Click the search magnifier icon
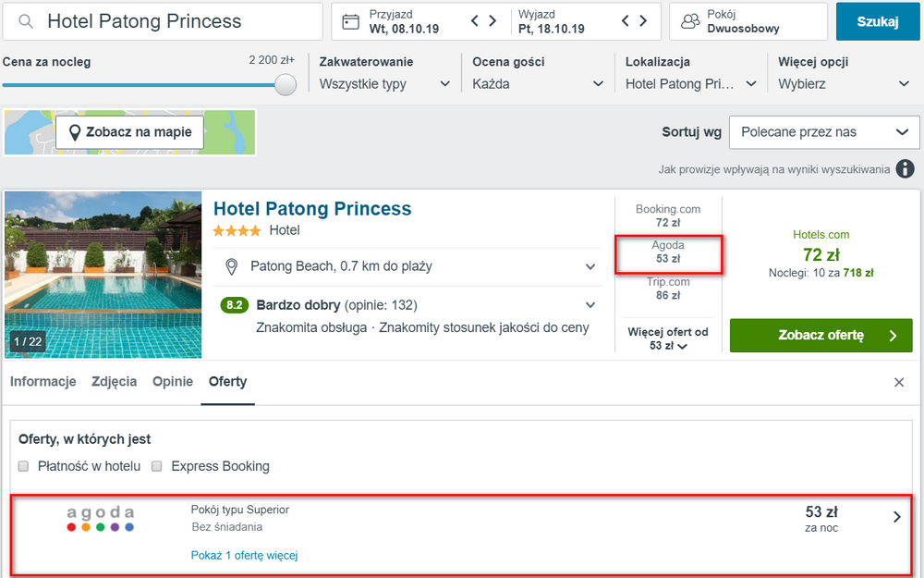Screen dimensions: 924x578 point(25,22)
